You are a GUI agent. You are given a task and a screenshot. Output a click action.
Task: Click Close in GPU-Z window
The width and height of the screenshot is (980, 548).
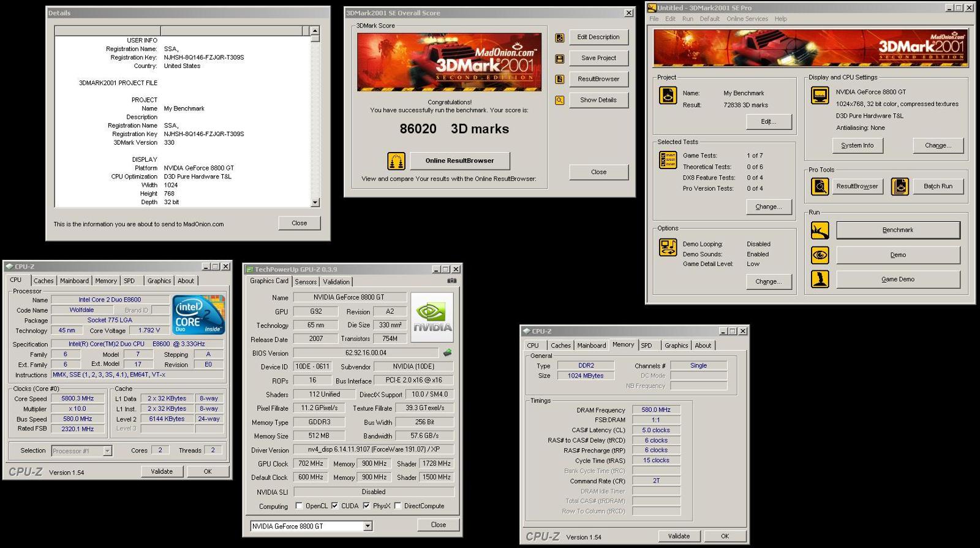coord(439,525)
